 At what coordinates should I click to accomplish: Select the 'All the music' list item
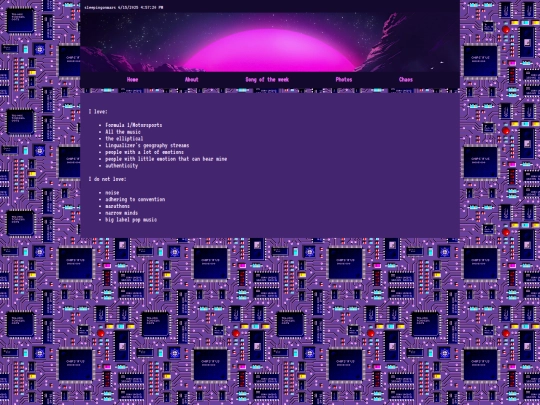(123, 132)
